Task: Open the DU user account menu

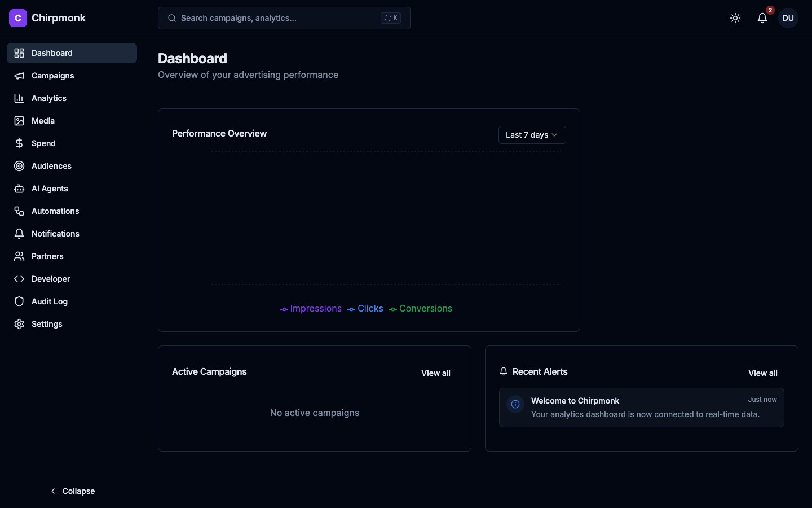Action: coord(788,18)
